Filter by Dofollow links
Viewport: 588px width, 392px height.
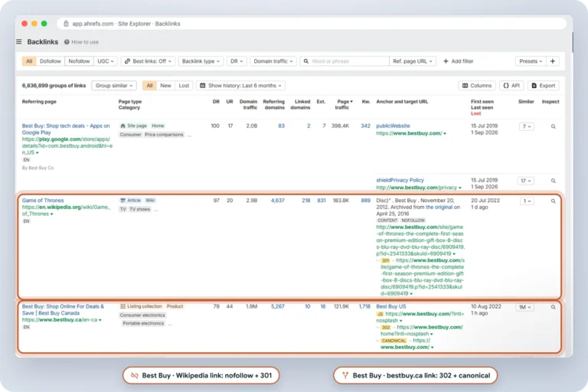(51, 61)
